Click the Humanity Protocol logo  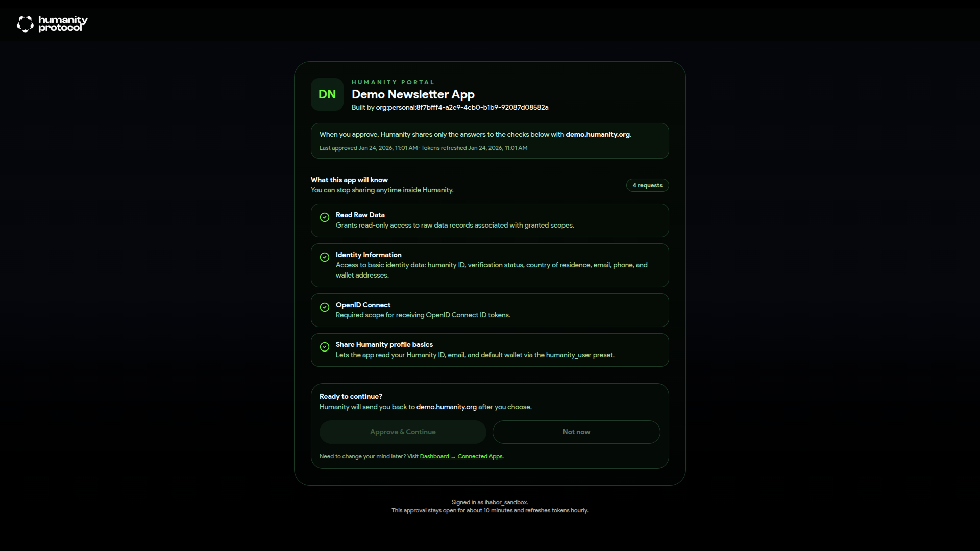(x=52, y=24)
